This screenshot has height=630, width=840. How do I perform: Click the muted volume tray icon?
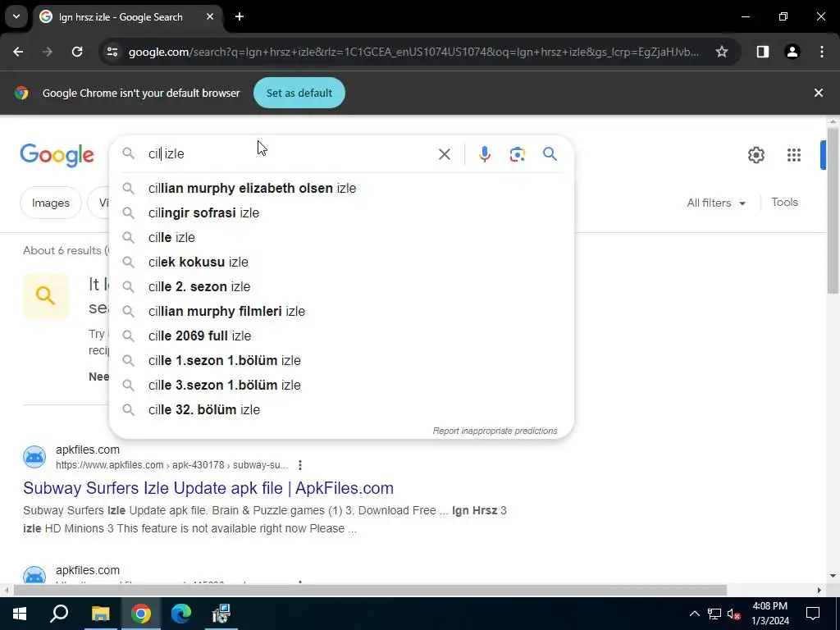coord(734,614)
